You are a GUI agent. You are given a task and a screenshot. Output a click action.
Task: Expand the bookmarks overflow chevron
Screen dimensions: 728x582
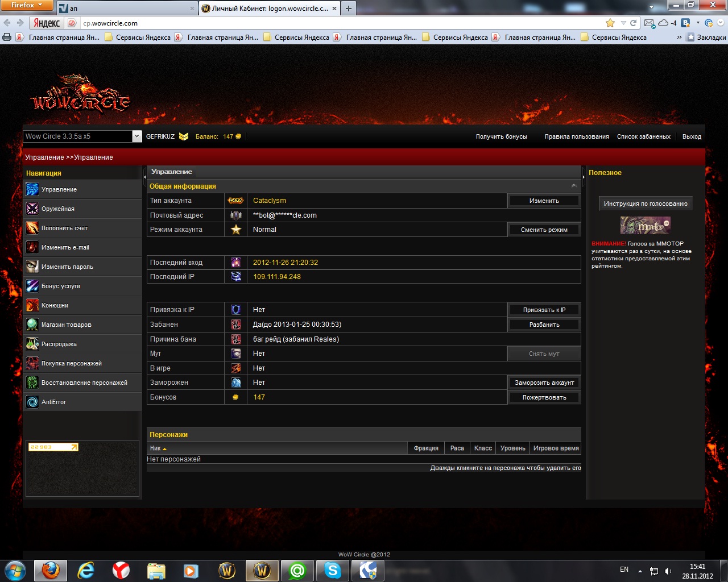click(x=679, y=38)
